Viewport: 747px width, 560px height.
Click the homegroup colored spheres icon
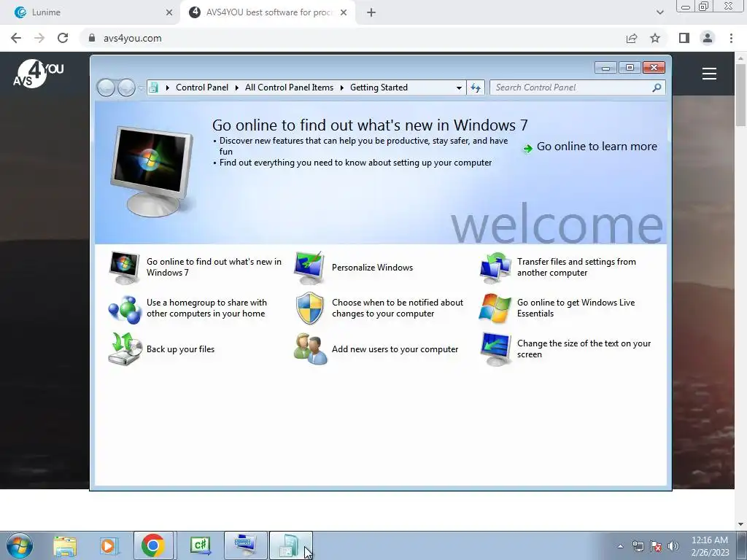(125, 308)
